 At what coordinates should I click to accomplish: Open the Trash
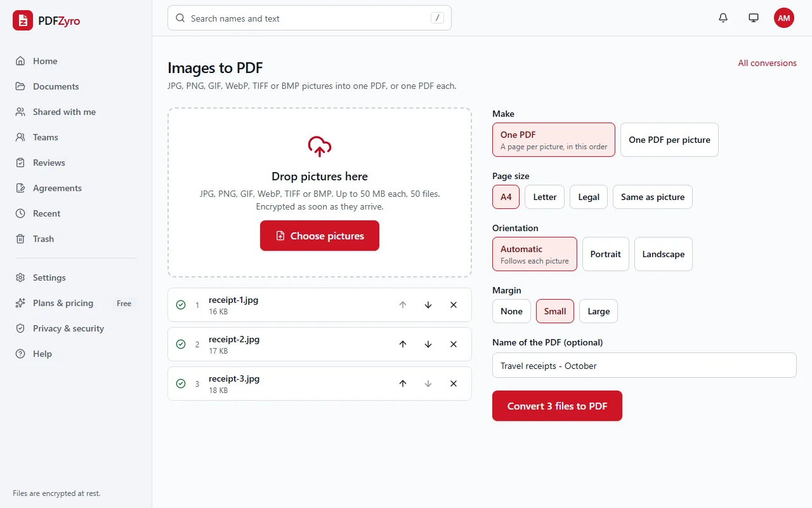tap(76, 239)
